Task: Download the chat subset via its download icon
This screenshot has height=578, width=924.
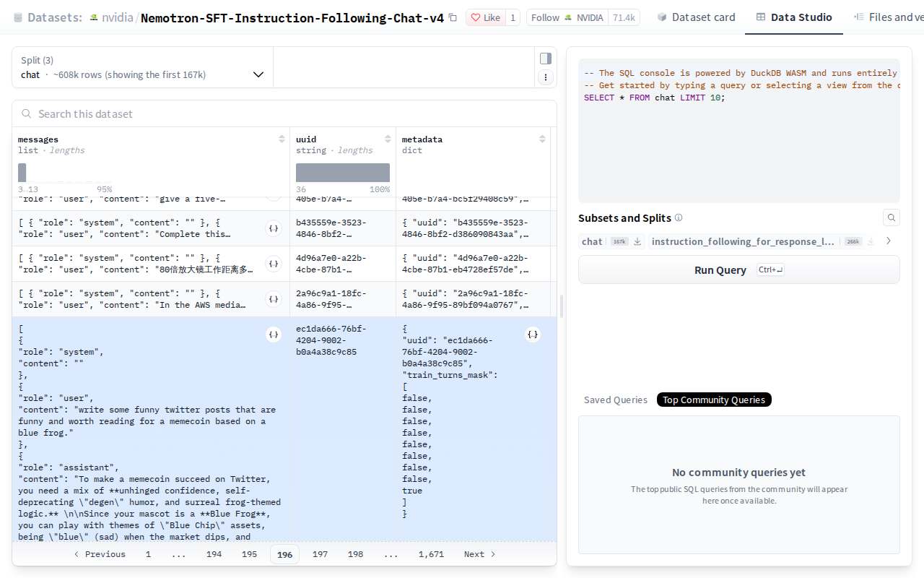Action: point(637,241)
